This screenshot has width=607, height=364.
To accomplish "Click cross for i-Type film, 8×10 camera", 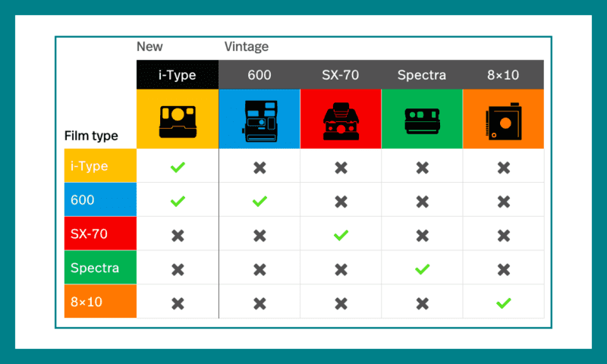I will coord(504,168).
